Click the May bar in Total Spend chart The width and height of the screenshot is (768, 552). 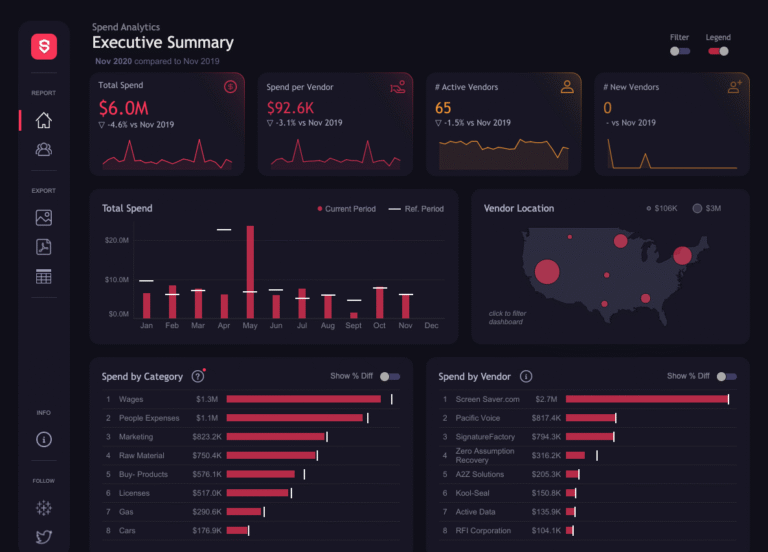(250, 272)
